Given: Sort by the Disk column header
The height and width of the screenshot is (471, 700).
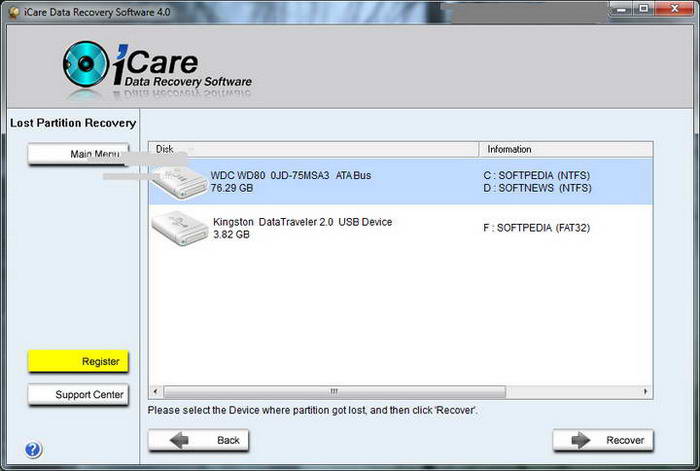Looking at the screenshot, I should (x=313, y=149).
